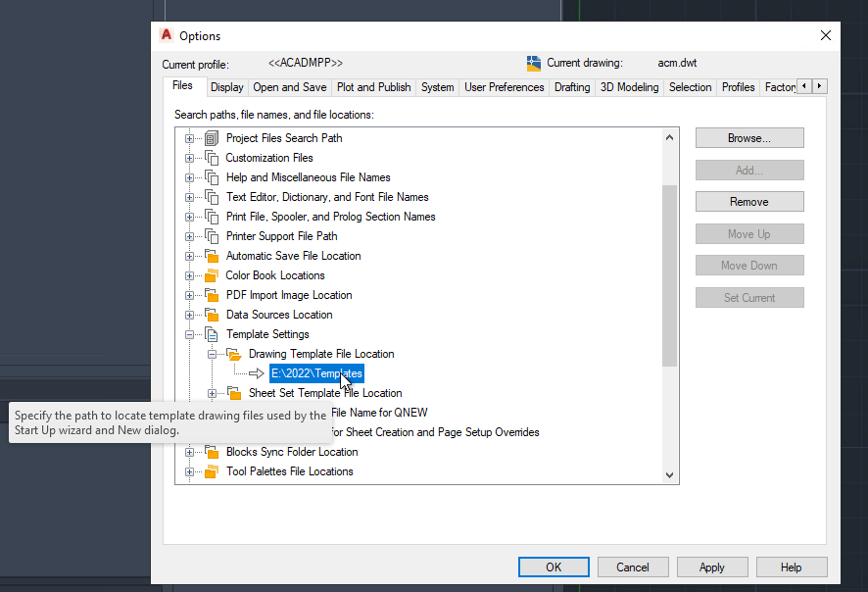
Task: Click the Color Book Locations folder icon
Action: coord(212,275)
